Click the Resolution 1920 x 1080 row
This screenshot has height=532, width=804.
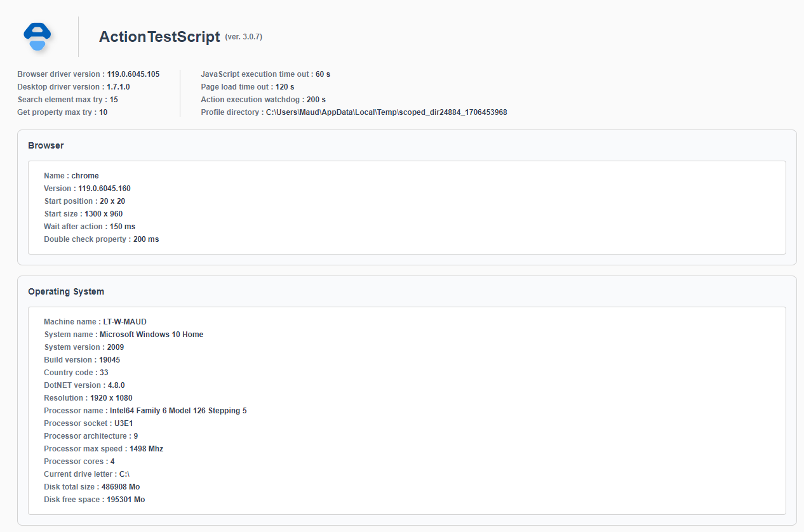pos(88,398)
